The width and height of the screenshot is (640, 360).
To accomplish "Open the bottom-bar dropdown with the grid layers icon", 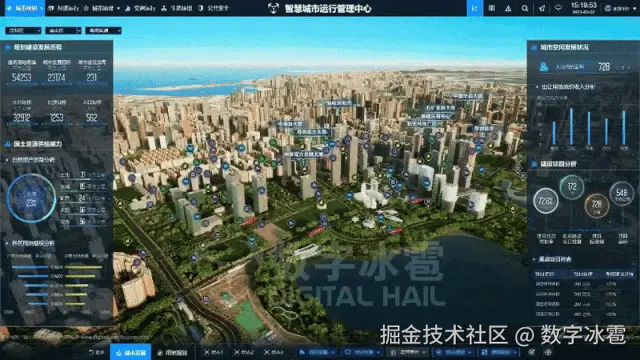I will click(x=499, y=352).
